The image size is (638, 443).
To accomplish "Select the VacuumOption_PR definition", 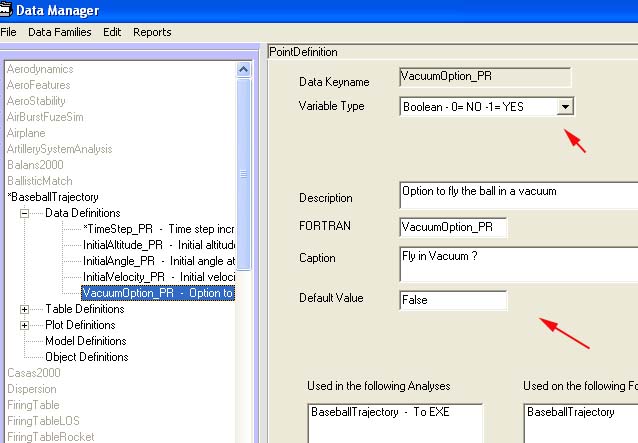I will (158, 293).
